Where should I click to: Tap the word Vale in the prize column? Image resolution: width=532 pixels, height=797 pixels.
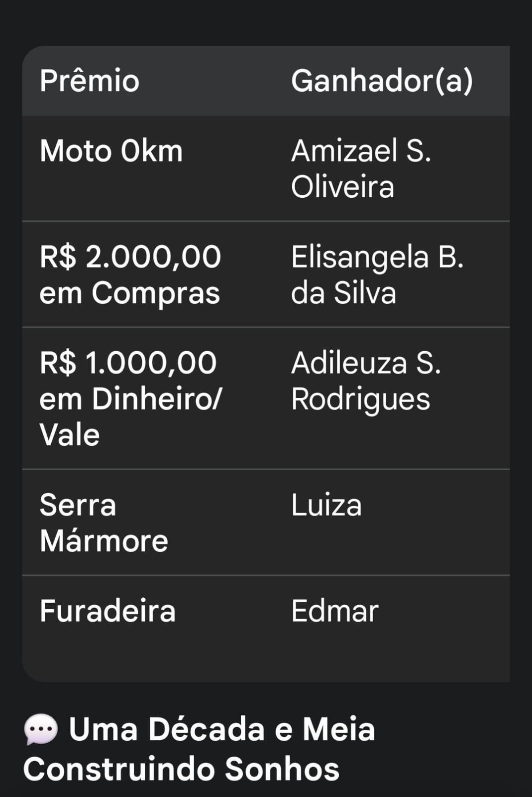point(70,435)
